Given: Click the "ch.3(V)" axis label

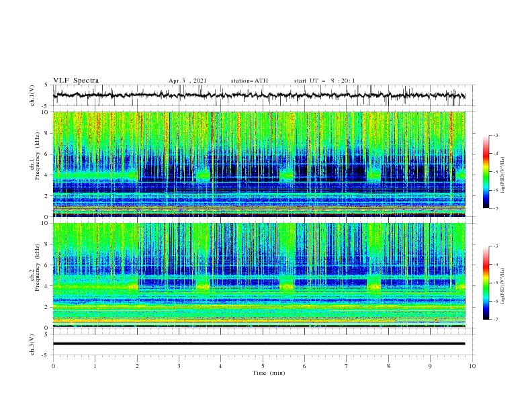Looking at the screenshot, I should pyautogui.click(x=32, y=345).
